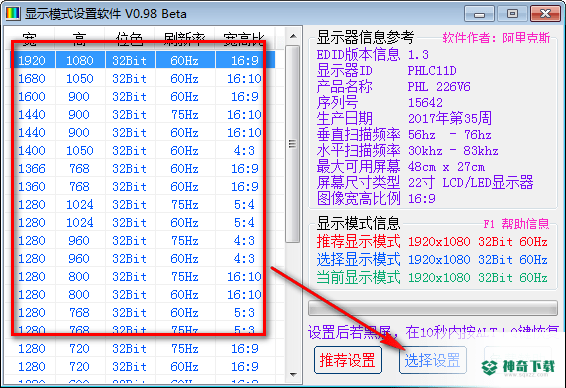
Task: Click the EDID版本信息 label
Action: [x=358, y=55]
